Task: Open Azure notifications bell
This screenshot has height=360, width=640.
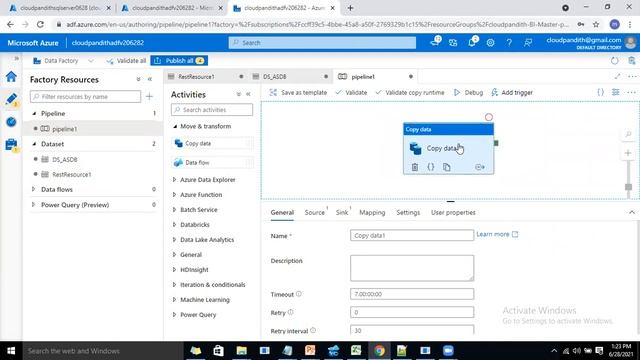Action: point(472,42)
